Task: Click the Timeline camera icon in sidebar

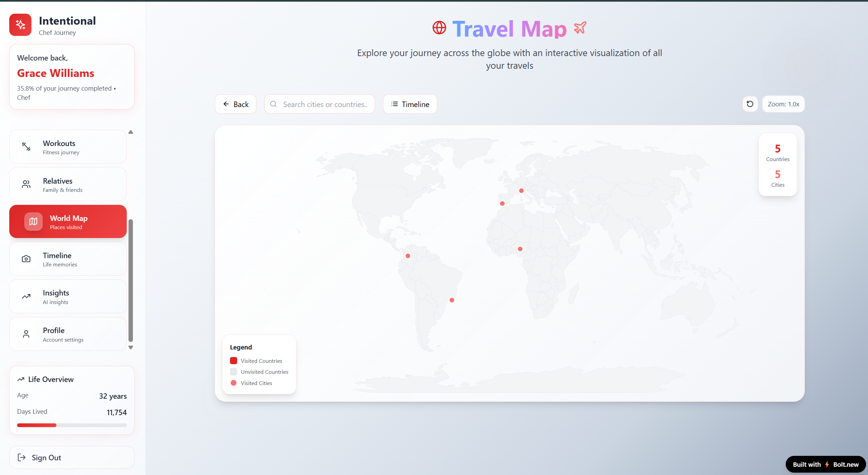Action: tap(26, 259)
